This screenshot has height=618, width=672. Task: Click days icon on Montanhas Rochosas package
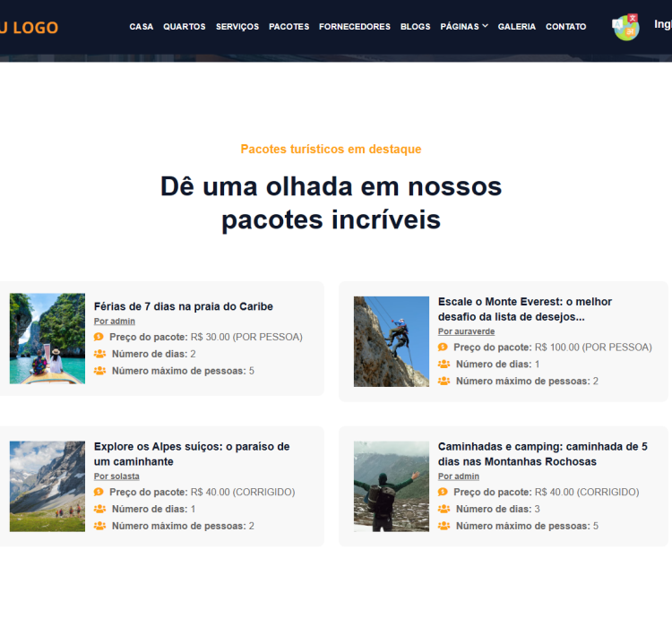(444, 509)
